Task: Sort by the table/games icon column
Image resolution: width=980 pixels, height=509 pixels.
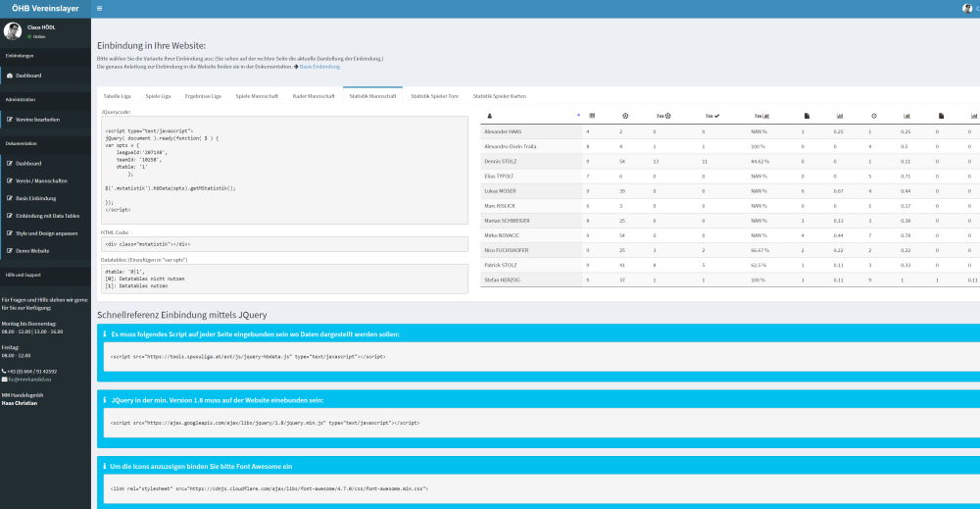Action: pyautogui.click(x=592, y=116)
